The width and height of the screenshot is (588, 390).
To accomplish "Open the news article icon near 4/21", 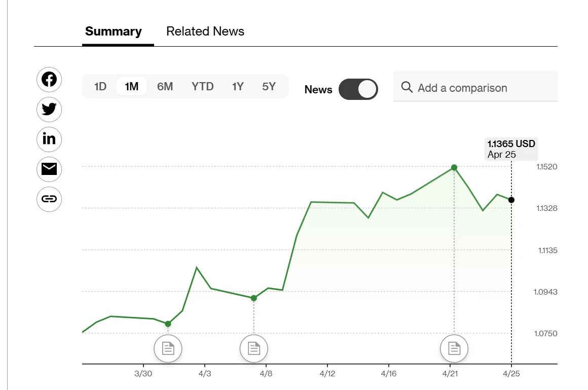I will pos(454,349).
